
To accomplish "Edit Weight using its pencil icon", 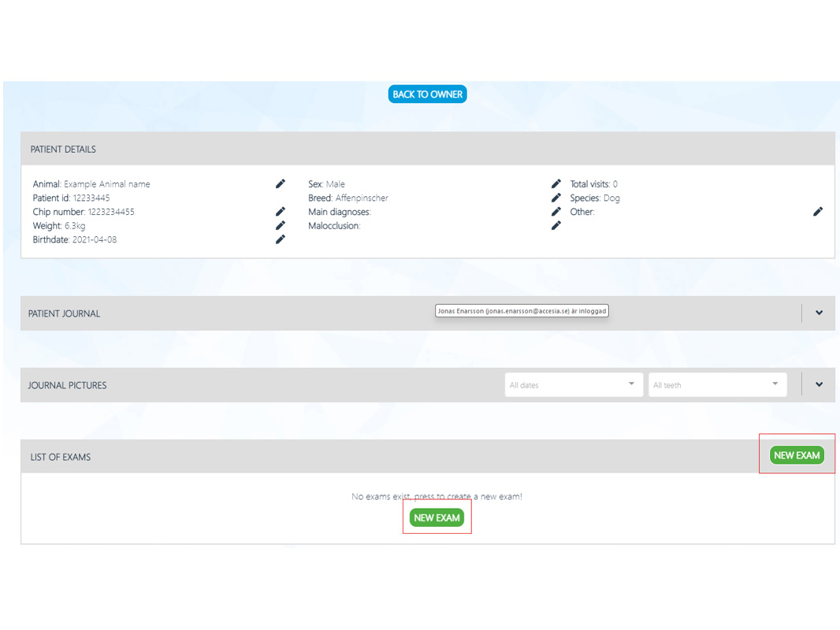I will [x=281, y=225].
